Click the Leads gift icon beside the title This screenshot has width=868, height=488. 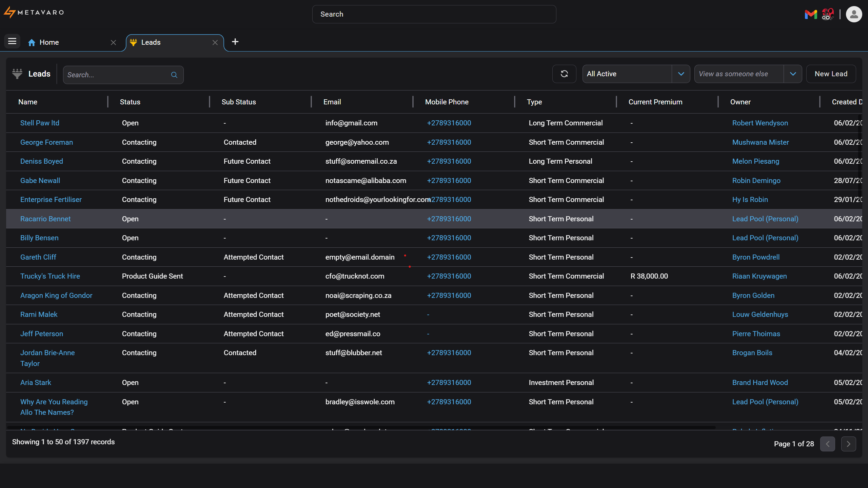click(17, 74)
